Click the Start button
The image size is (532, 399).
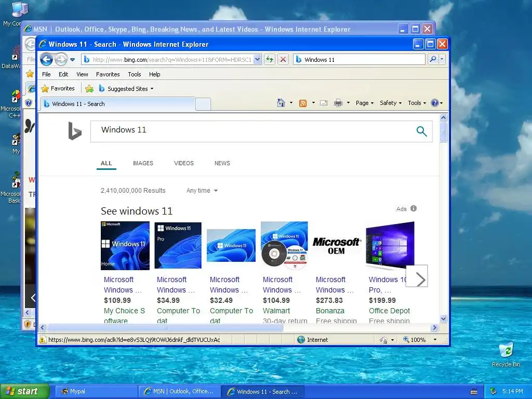[x=25, y=391]
